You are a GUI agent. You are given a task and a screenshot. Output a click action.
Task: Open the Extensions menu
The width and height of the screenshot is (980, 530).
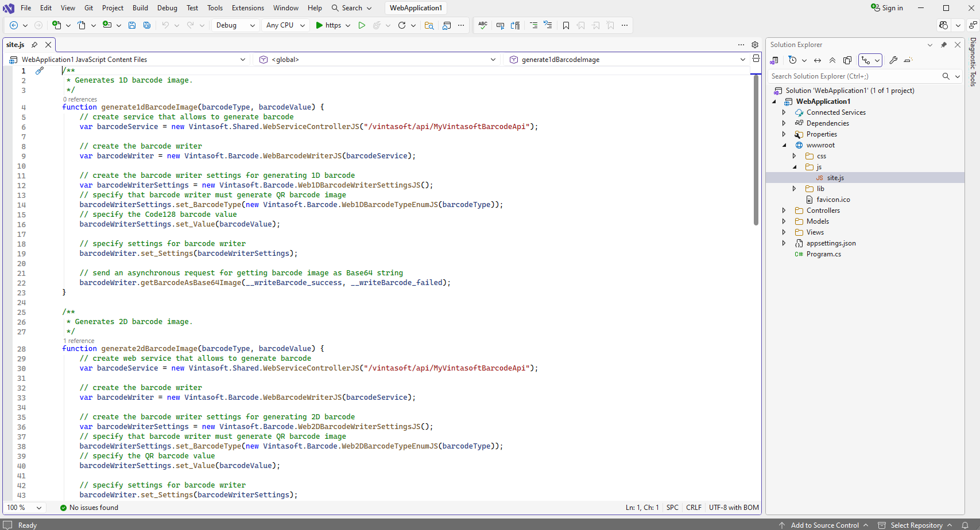pyautogui.click(x=247, y=8)
